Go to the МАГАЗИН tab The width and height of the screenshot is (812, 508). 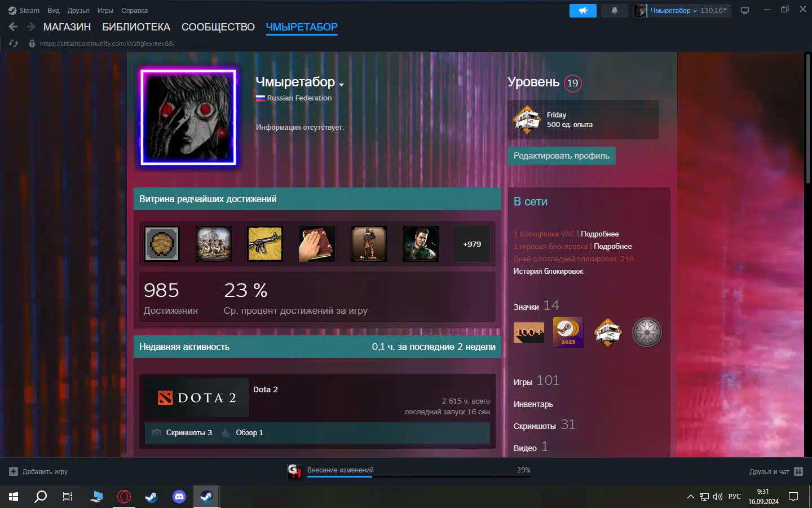pyautogui.click(x=67, y=27)
